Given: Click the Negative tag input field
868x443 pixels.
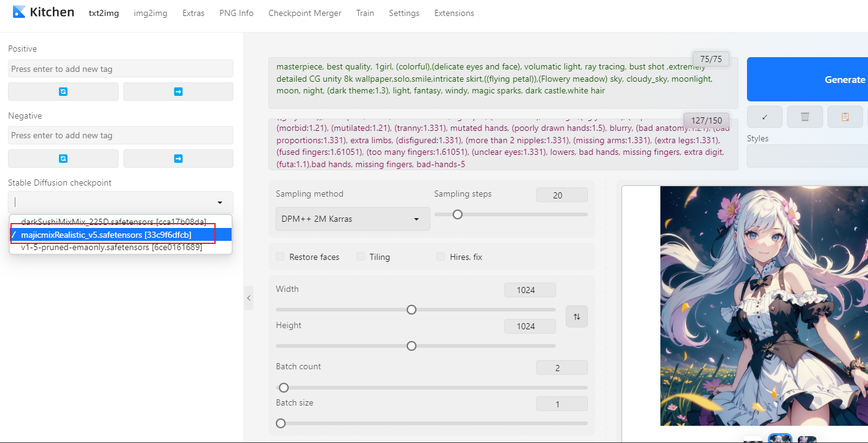Looking at the screenshot, I should pos(120,135).
